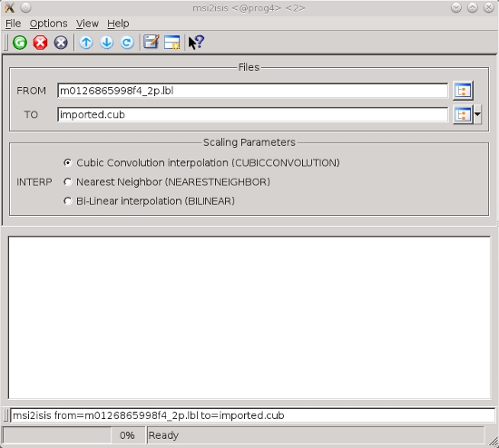This screenshot has height=448, width=499.
Task: Open the Options menu
Action: click(x=48, y=24)
